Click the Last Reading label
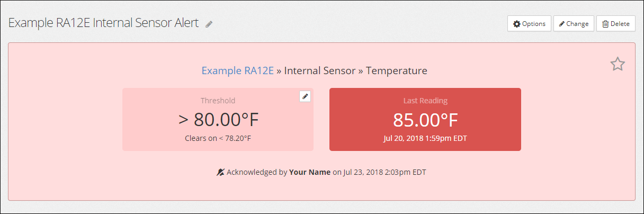Image resolution: width=644 pixels, height=214 pixels. pyautogui.click(x=425, y=101)
